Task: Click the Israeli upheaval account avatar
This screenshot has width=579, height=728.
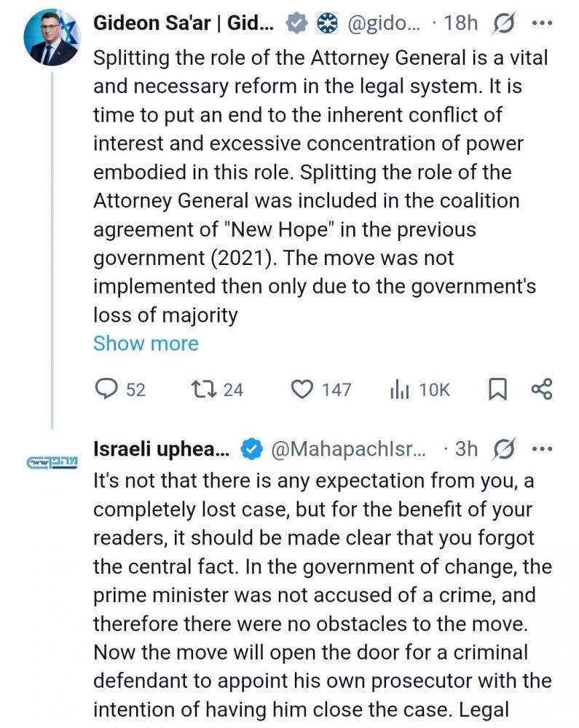Action: (51, 462)
